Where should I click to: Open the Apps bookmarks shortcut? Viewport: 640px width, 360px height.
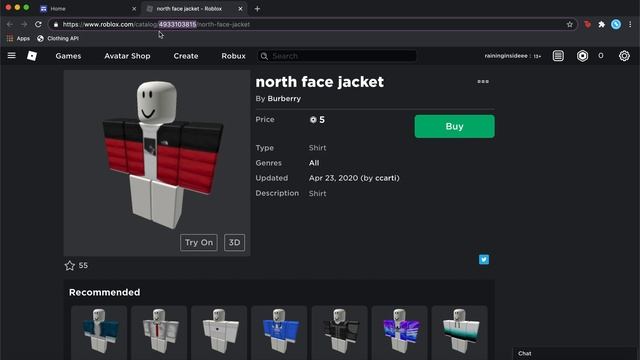point(18,38)
